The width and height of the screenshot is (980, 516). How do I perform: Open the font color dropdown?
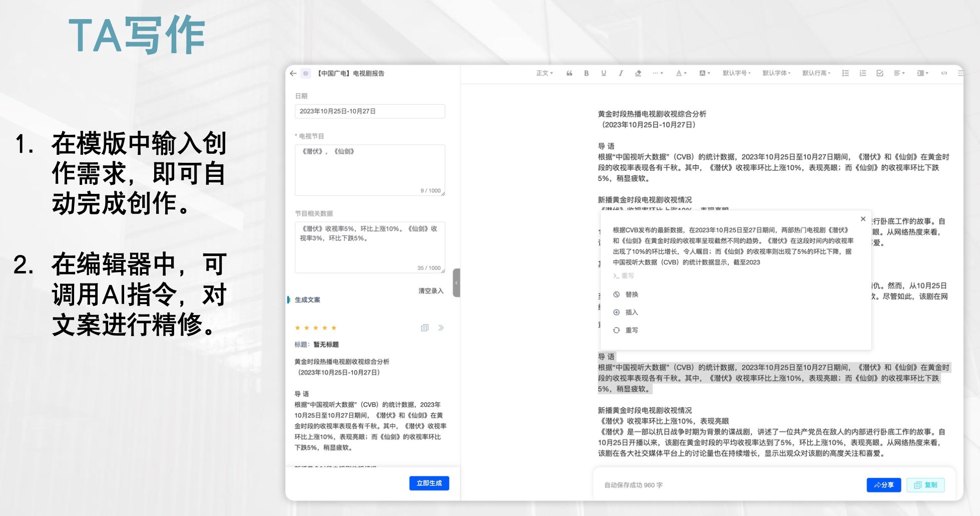[x=681, y=73]
